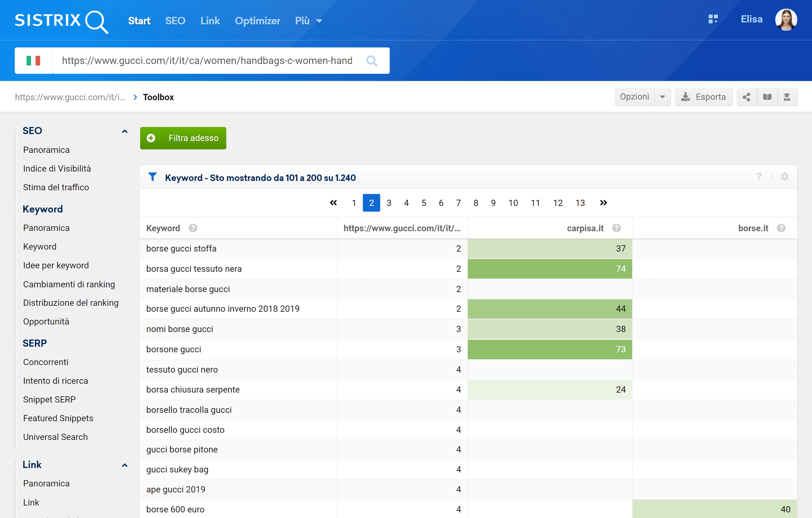
Task: Select keyword 'materiale borse gucci'
Action: click(188, 289)
